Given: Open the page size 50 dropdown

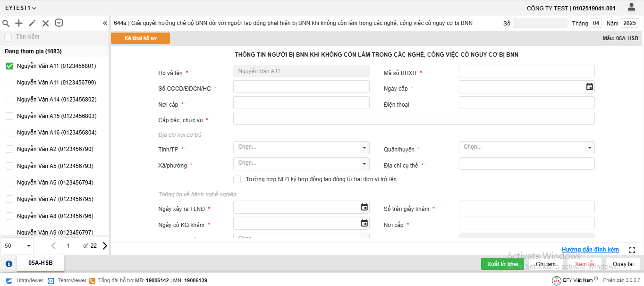Looking at the screenshot, I should coord(17,246).
